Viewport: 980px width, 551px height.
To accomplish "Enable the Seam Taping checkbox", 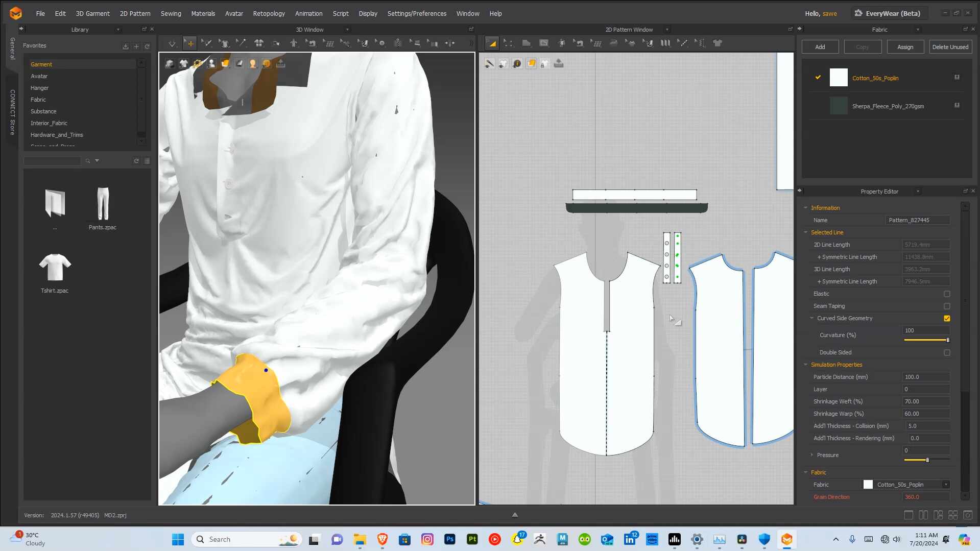I will click(x=947, y=306).
